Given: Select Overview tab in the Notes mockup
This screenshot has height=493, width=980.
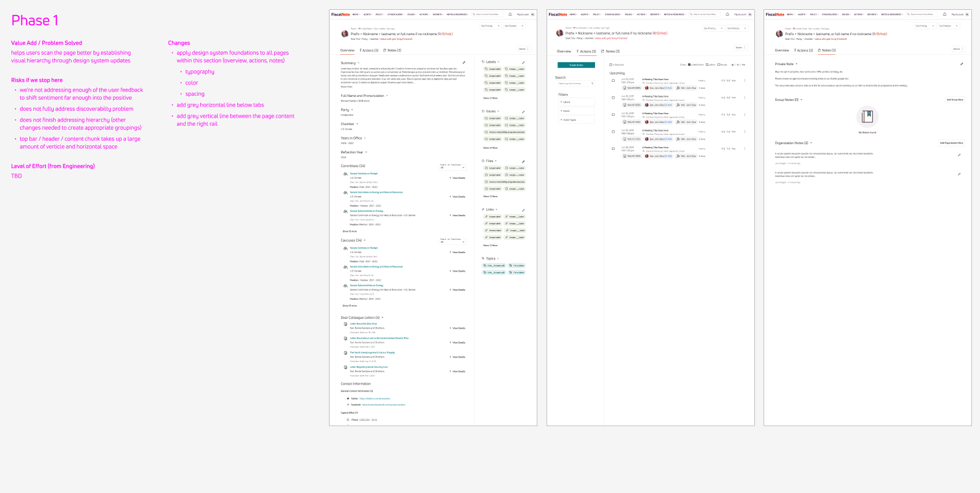Looking at the screenshot, I should pos(782,51).
